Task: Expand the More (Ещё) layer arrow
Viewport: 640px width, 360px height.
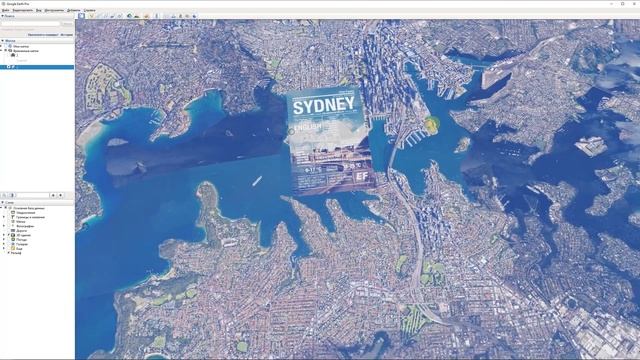Action: pos(4,249)
